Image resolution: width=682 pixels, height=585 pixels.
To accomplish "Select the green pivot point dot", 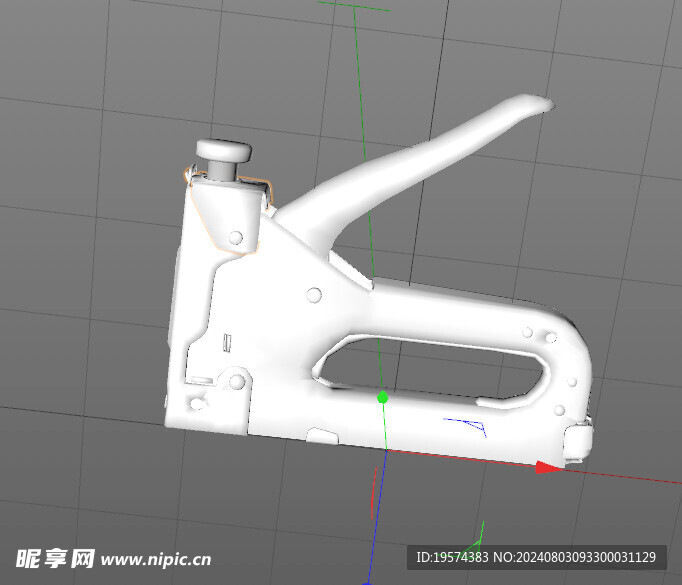I will [382, 398].
